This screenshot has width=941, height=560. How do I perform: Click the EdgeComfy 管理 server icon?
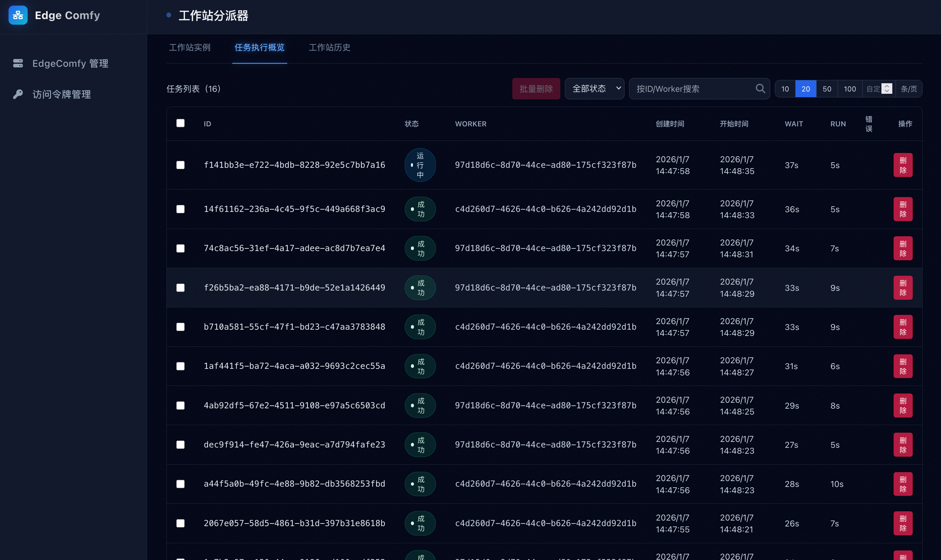(x=18, y=63)
